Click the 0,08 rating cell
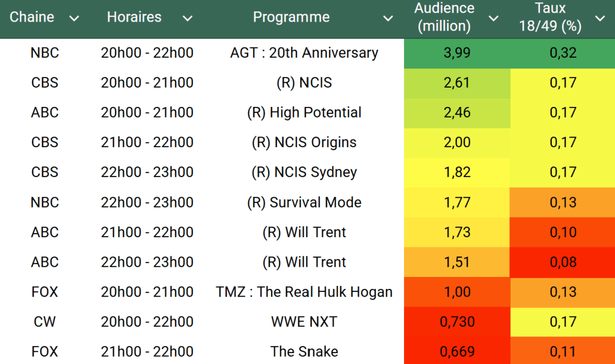 [x=563, y=262]
